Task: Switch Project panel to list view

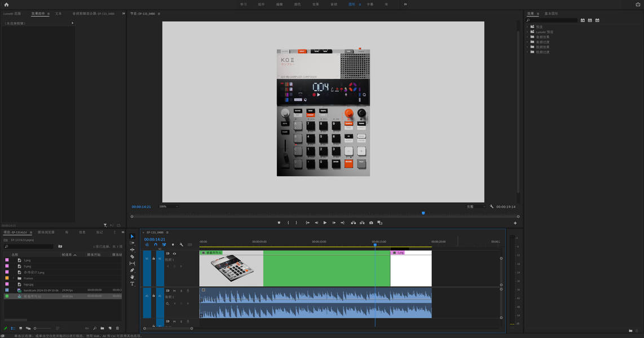Action: (13, 328)
